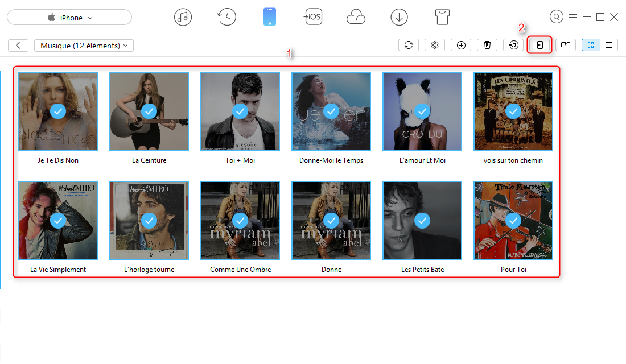Click the song title La Ceinture

tap(149, 160)
